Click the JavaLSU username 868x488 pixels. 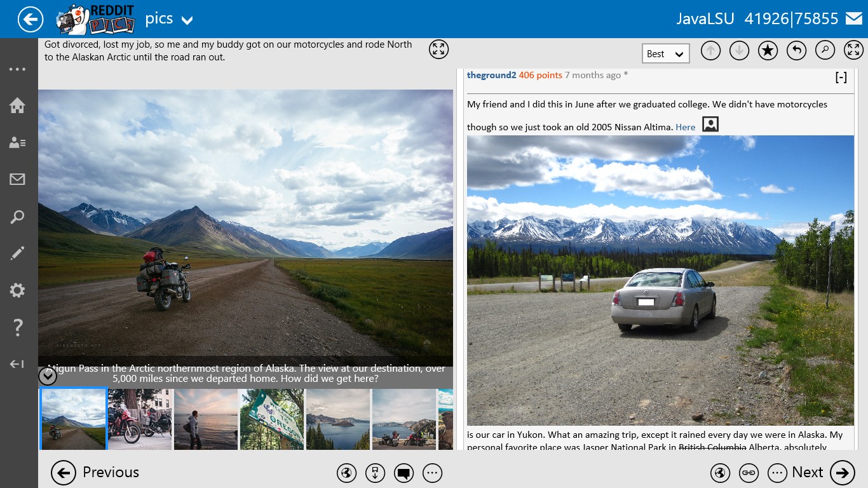tap(705, 19)
